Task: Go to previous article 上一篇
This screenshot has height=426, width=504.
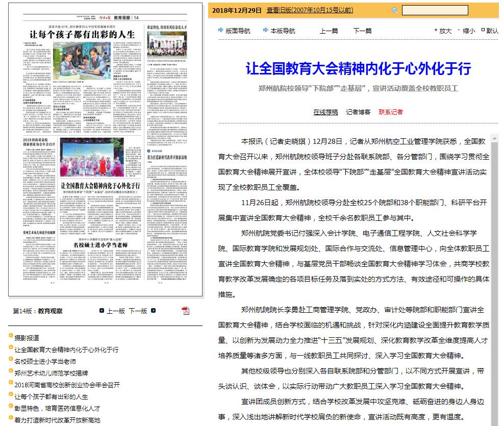Action: tap(329, 31)
